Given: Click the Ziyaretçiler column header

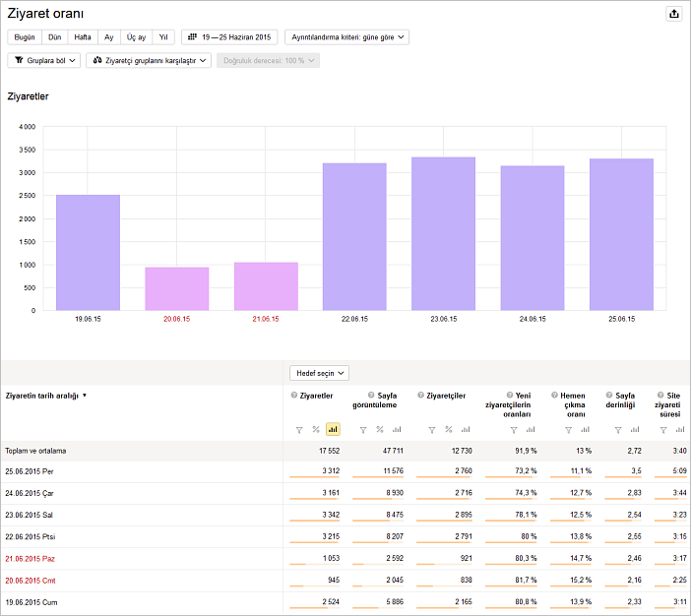Looking at the screenshot, I should (446, 396).
